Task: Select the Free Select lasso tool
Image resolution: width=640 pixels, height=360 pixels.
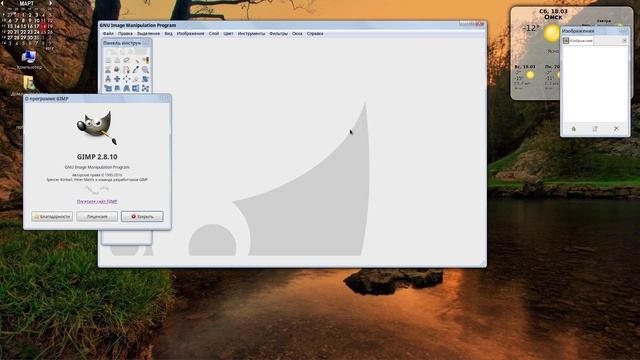Action: coord(127,60)
